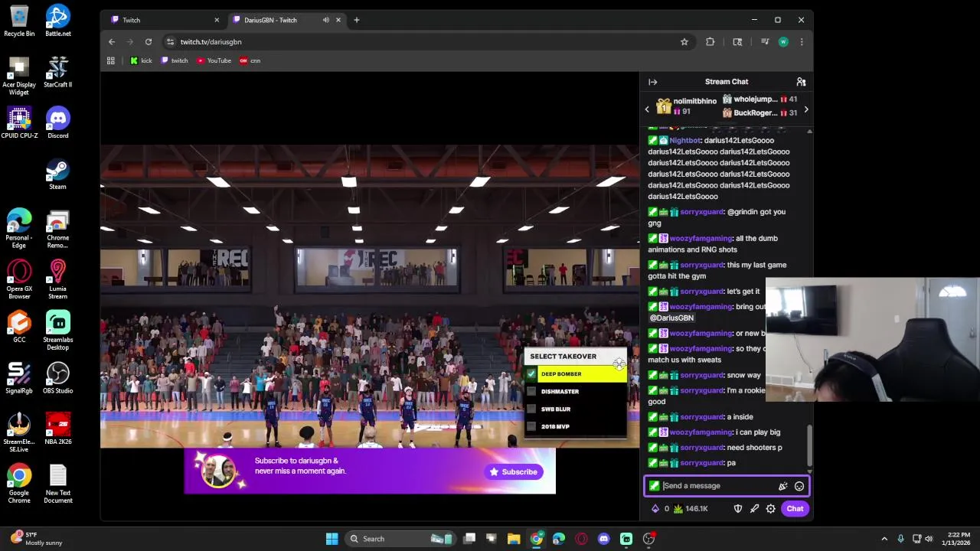Open weather widget showing 51°F
Image resolution: width=980 pixels, height=551 pixels.
pos(34,539)
